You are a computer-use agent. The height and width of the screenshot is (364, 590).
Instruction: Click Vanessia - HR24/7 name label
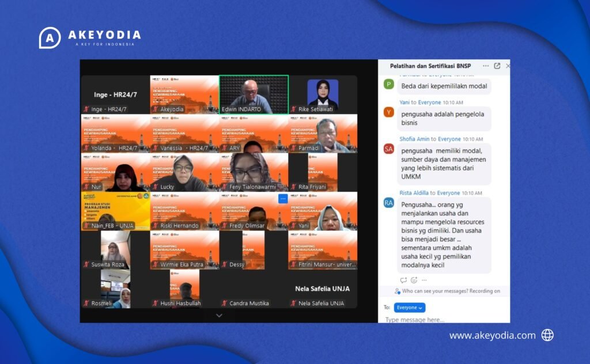click(184, 148)
